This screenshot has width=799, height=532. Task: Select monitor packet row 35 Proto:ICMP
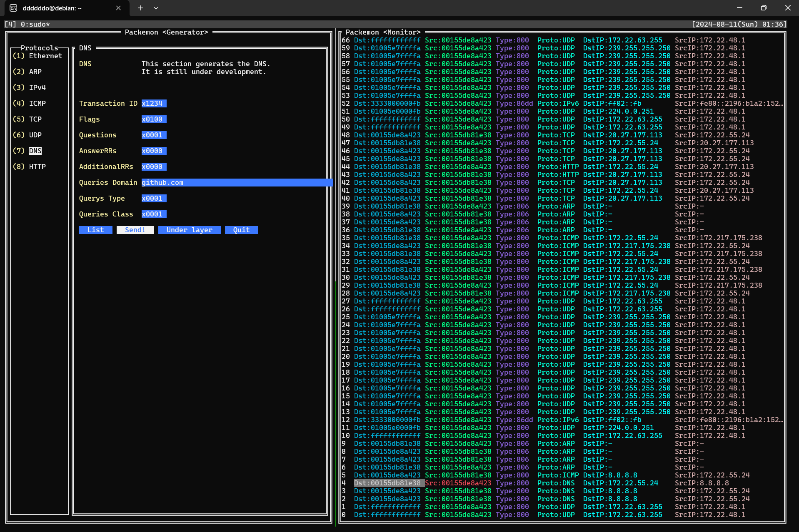(562, 238)
